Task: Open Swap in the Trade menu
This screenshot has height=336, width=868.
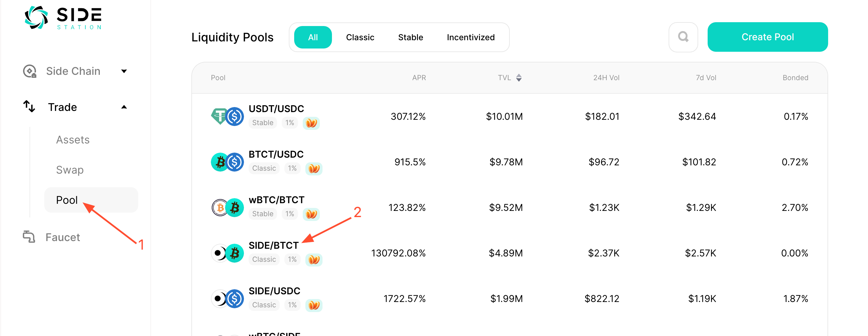Action: pos(70,170)
